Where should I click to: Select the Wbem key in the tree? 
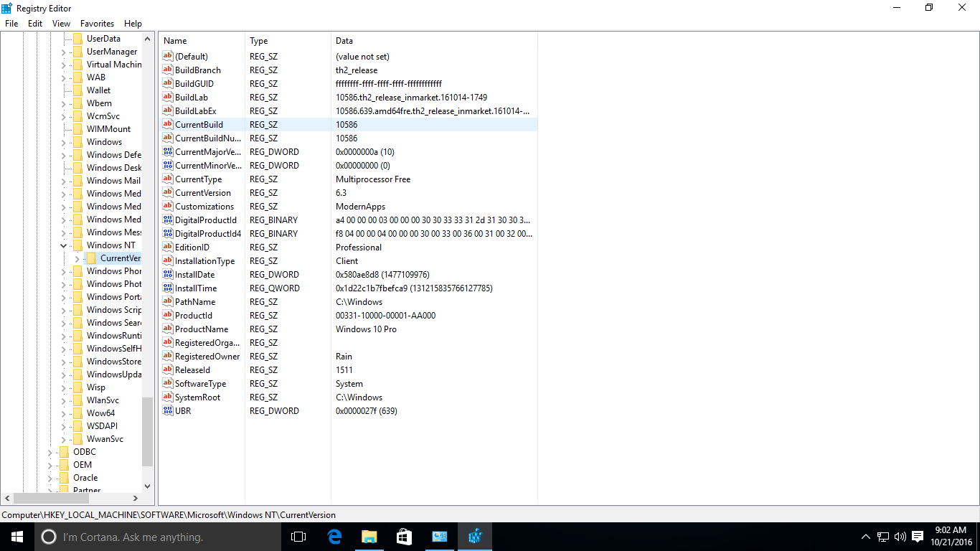[x=99, y=103]
